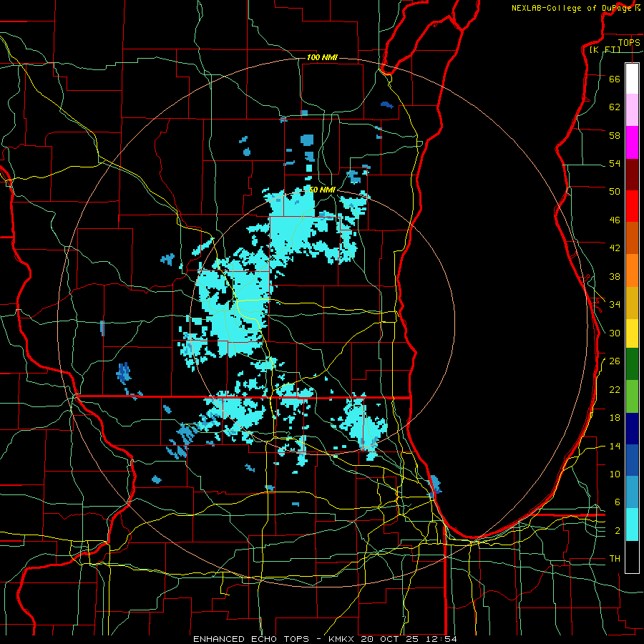
Task: Click the '100 NMI' range ring label
Action: 322,57
